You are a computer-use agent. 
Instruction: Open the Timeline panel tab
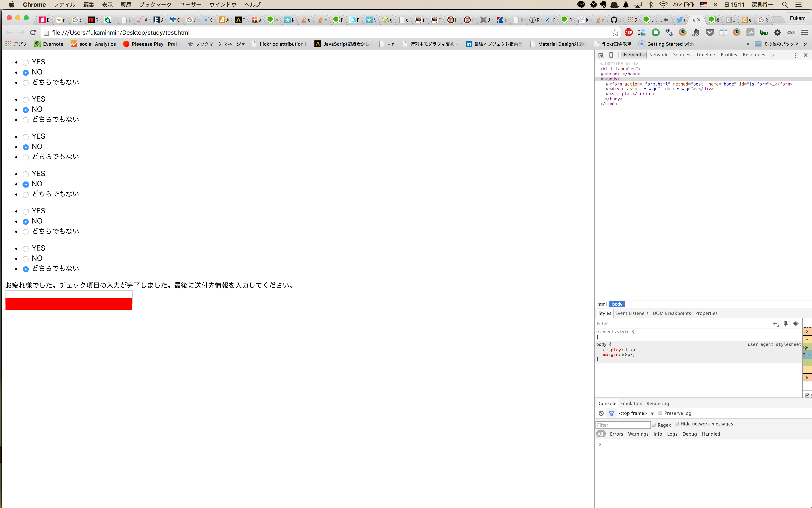(705, 55)
